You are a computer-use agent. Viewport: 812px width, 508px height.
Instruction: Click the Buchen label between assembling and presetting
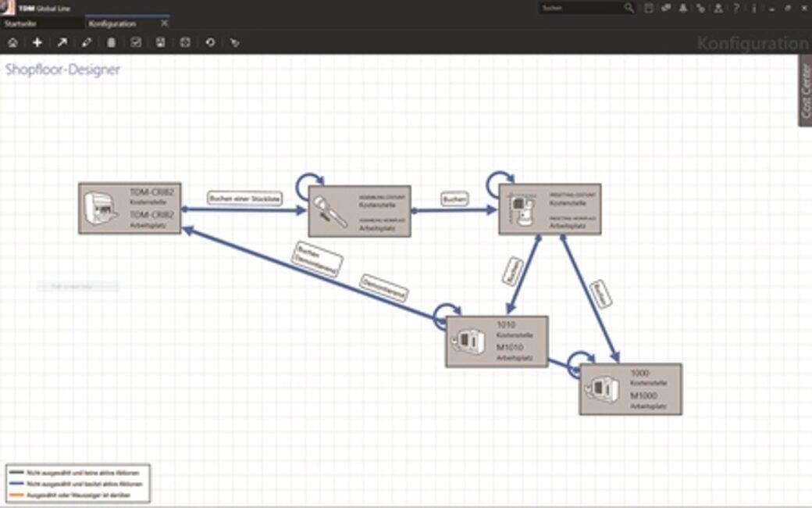454,199
